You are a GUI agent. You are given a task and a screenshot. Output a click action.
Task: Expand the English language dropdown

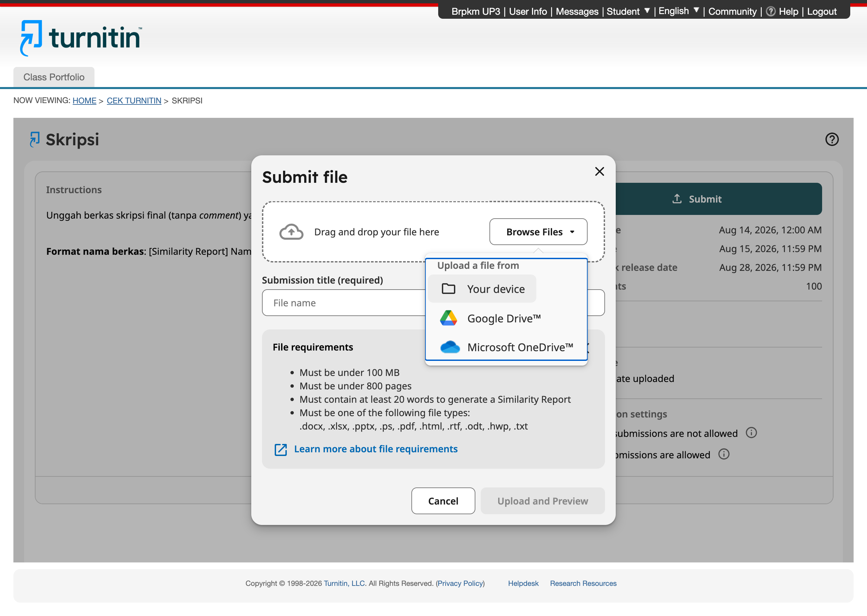pyautogui.click(x=678, y=11)
